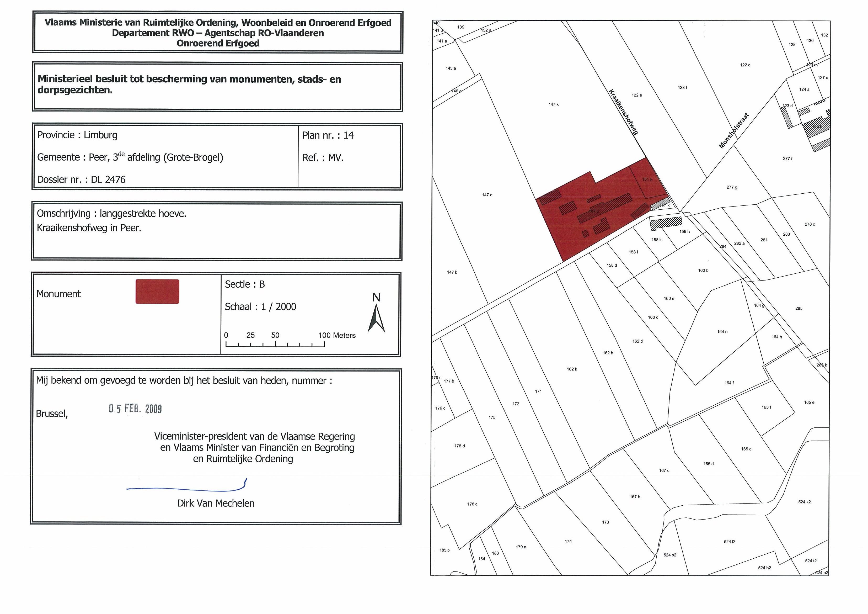Select parcel 122 d on the map
The width and height of the screenshot is (868, 614).
745,65
